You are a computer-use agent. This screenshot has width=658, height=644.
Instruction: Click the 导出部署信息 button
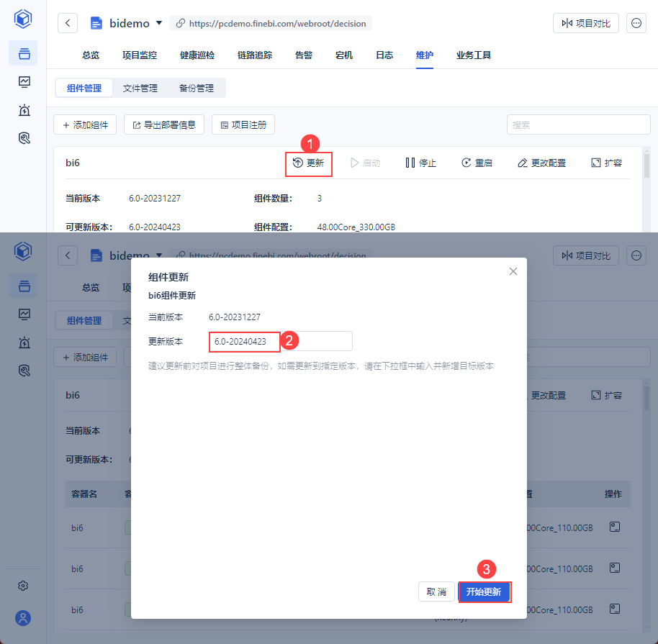[x=164, y=124]
